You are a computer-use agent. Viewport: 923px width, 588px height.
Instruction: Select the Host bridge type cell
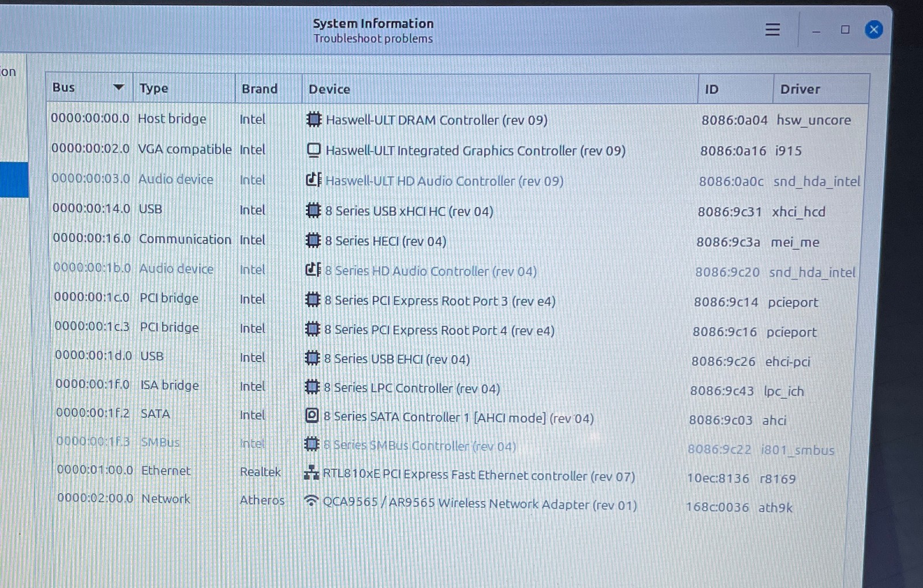(x=172, y=119)
